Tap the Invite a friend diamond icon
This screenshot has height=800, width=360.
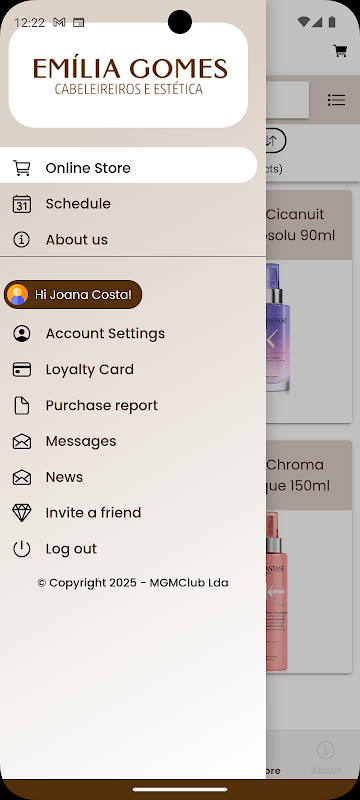(x=21, y=513)
